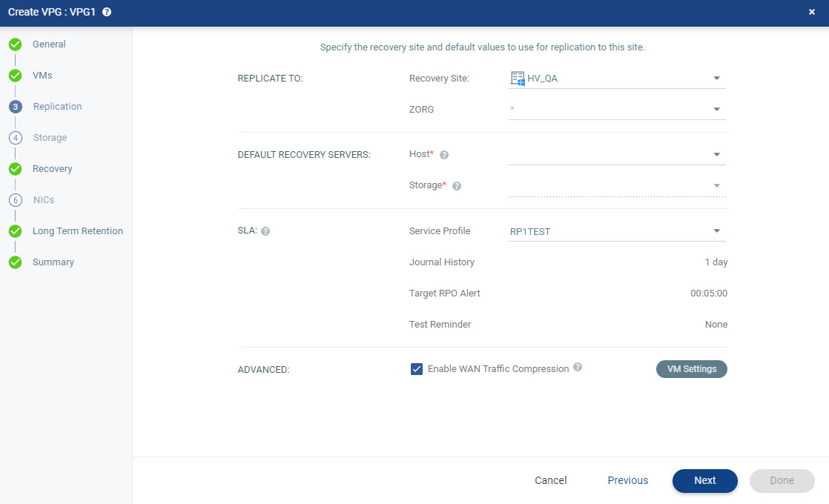Open the Service Profile dropdown showing RP1TEST
This screenshot has height=504, width=829.
point(617,231)
